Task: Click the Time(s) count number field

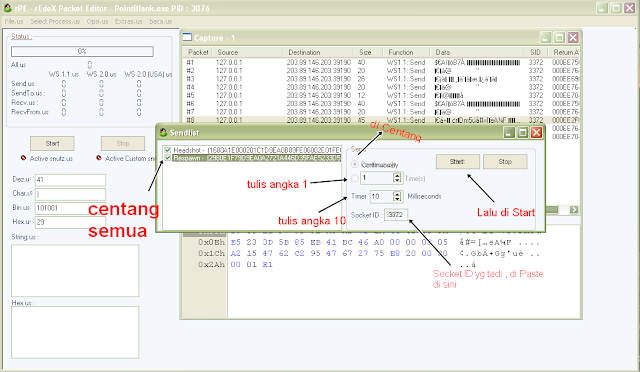Action: 377,178
